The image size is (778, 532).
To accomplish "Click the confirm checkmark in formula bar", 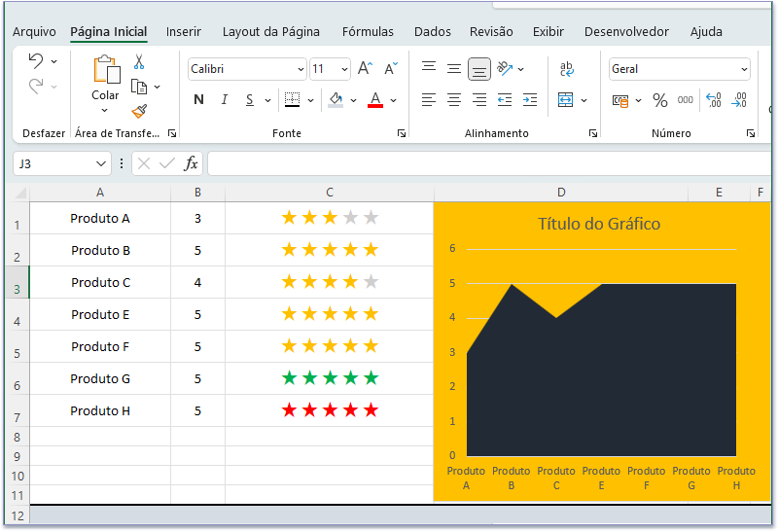I will click(x=167, y=163).
